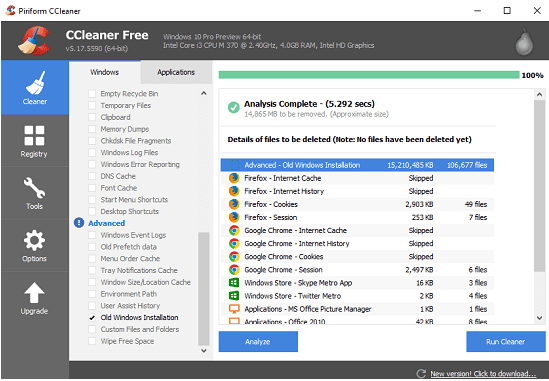
Task: Tick the Start Menu Shortcuts checkbox
Action: [92, 200]
